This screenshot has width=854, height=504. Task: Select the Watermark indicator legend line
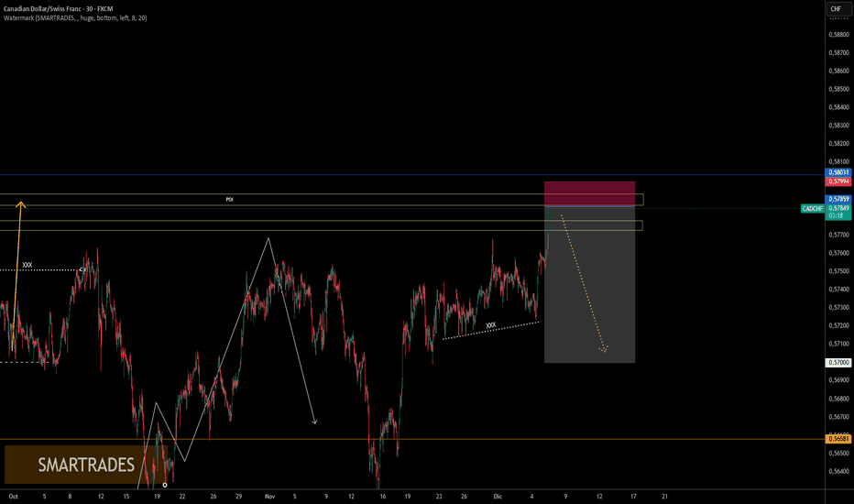tap(75, 18)
